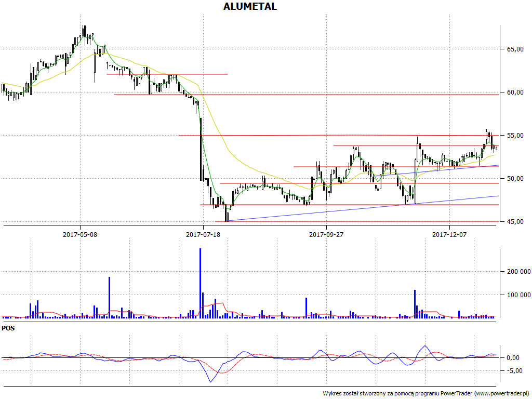
Task: Select the 45,00 price axis label
Action: coord(515,222)
